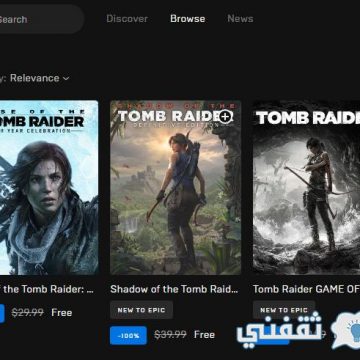
Task: Click Free price next to $39.99
Action: pyautogui.click(x=204, y=335)
